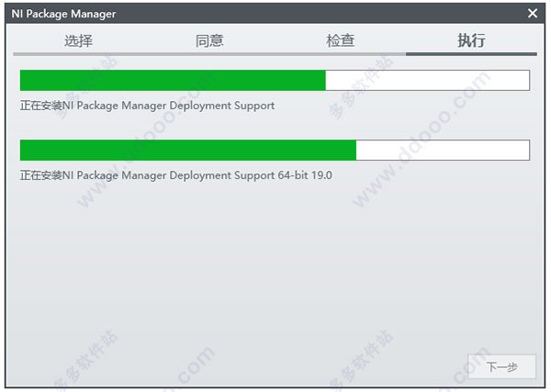Click the green filled part of lower progress bar
The image size is (551, 392).
pos(187,151)
